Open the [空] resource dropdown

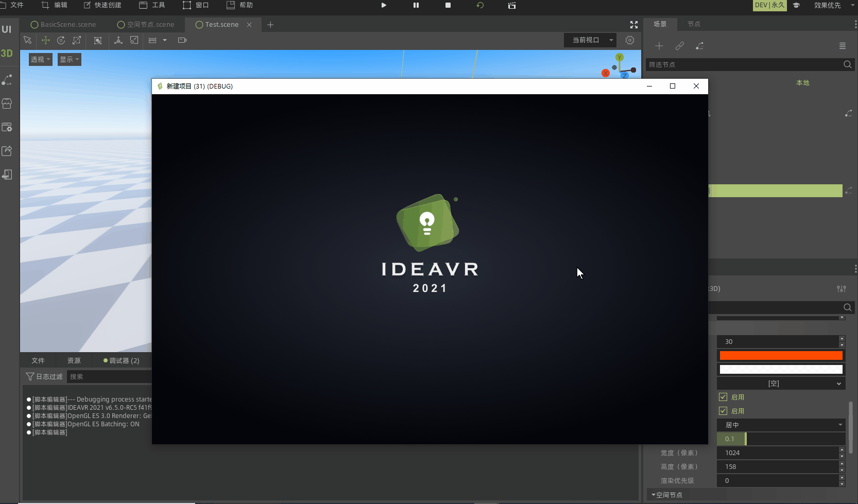tap(781, 384)
